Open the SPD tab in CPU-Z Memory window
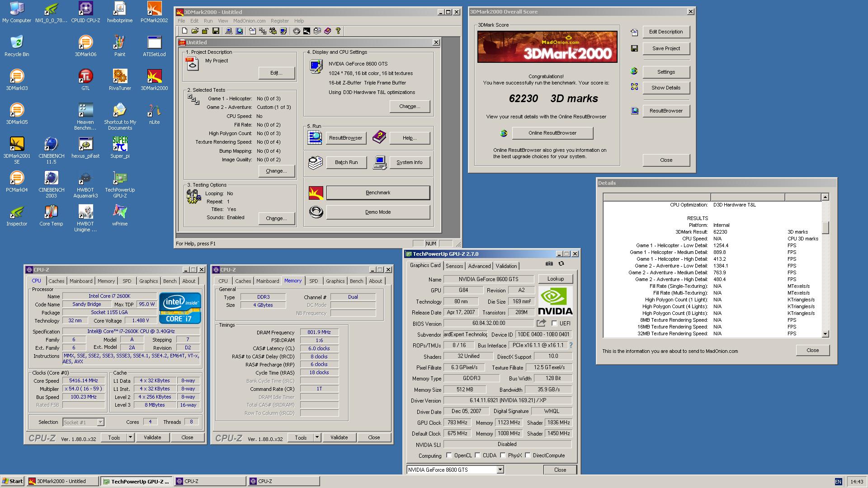Image resolution: width=868 pixels, height=488 pixels. click(313, 281)
